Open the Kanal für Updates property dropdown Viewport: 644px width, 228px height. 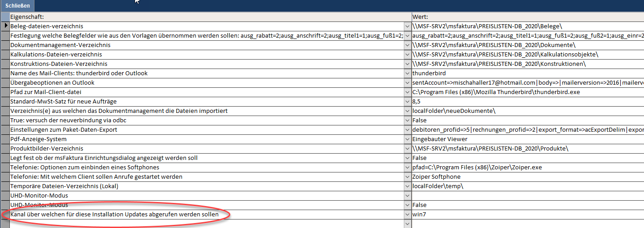pyautogui.click(x=407, y=215)
